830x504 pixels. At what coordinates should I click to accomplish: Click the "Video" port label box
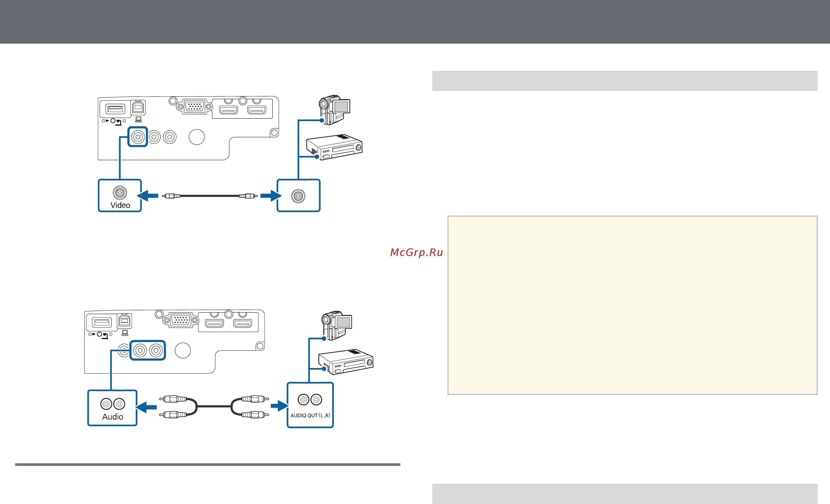[x=120, y=196]
